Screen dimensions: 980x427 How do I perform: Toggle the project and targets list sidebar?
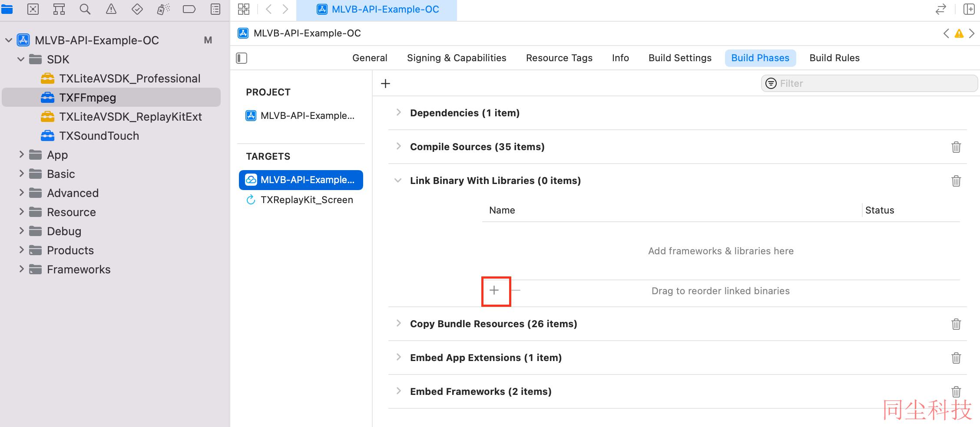click(242, 58)
